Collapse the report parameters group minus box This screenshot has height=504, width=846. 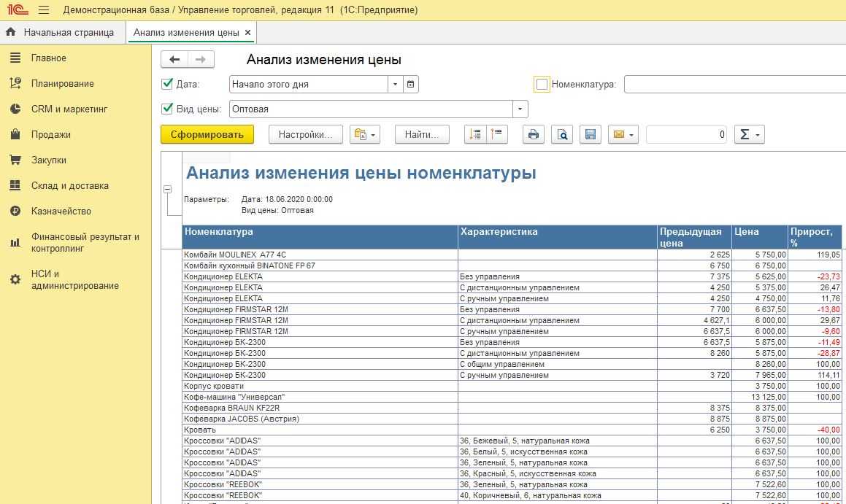[x=167, y=189]
